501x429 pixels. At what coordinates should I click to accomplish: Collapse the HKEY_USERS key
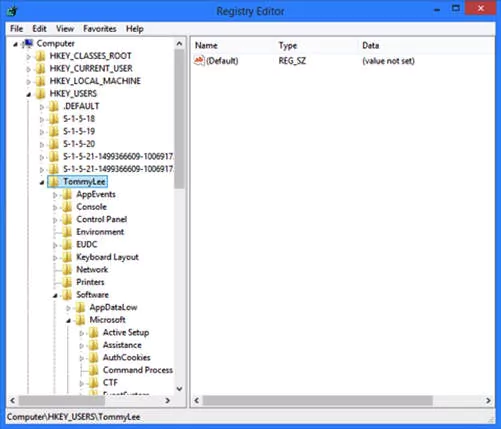click(x=29, y=95)
